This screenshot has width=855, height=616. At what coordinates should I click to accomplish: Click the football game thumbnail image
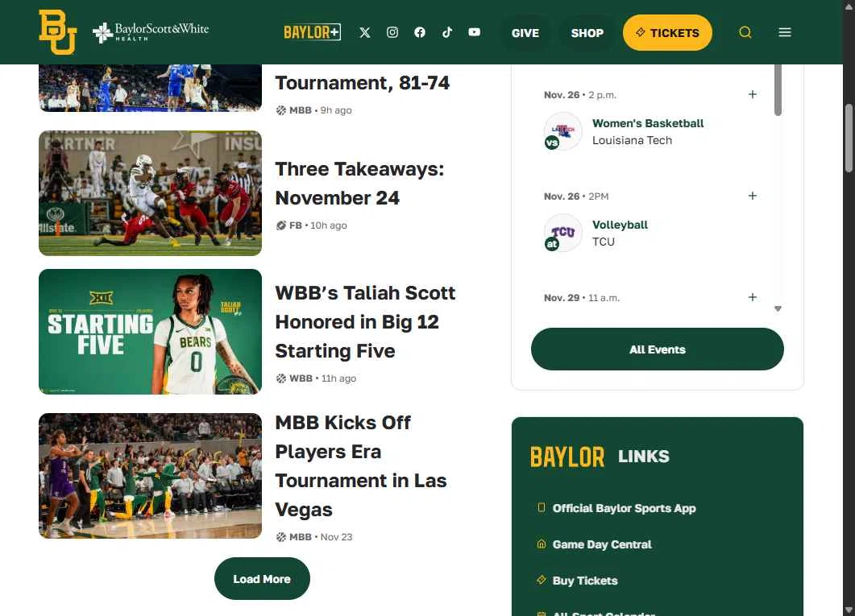[x=150, y=192]
